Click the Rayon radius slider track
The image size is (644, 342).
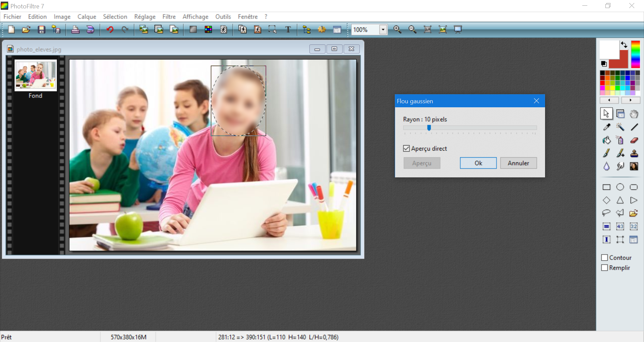click(x=470, y=128)
